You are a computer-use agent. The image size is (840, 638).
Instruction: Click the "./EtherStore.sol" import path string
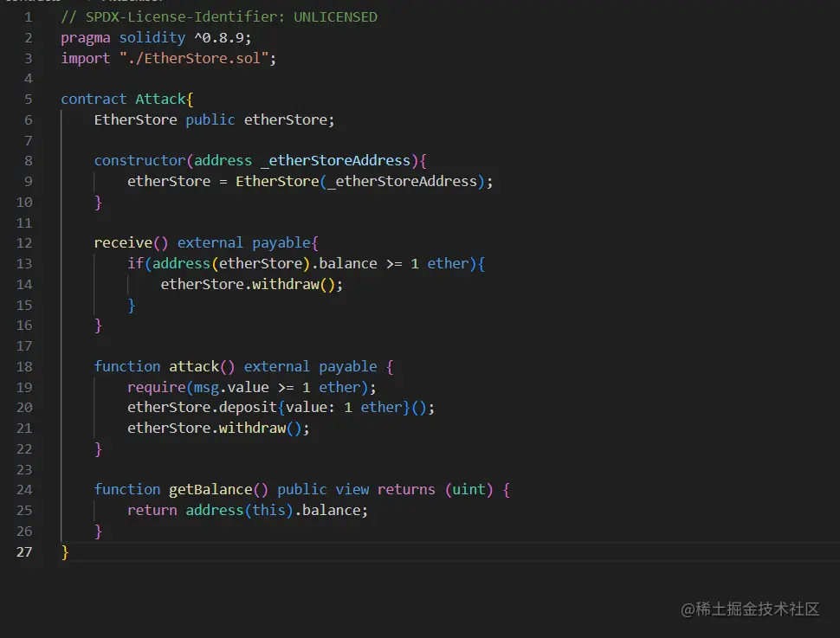pos(193,58)
